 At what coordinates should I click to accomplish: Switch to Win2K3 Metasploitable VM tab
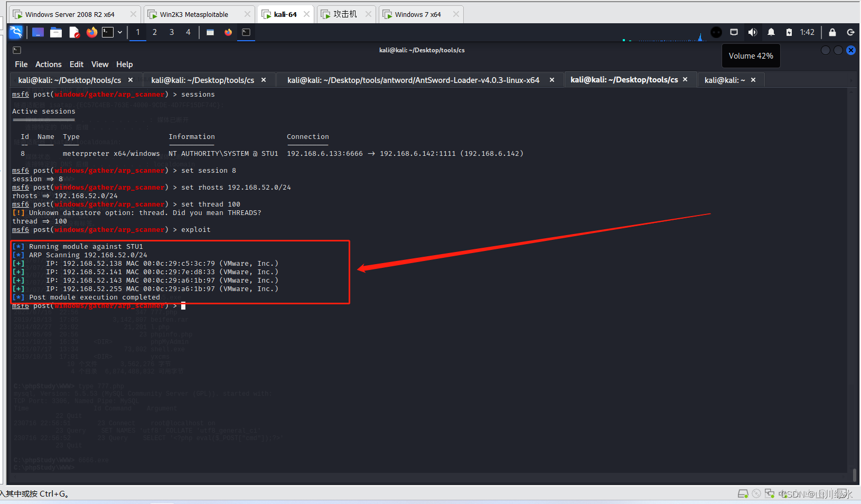194,14
